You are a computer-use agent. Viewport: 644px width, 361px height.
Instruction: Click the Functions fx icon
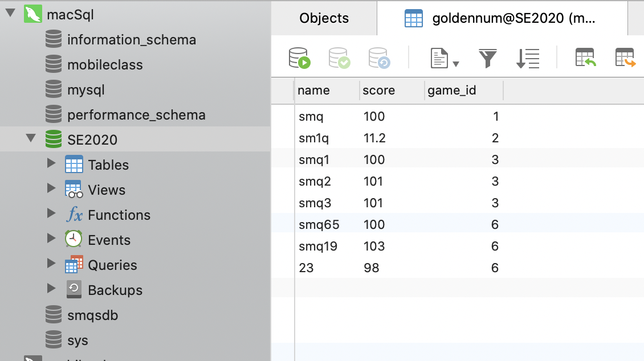click(74, 215)
